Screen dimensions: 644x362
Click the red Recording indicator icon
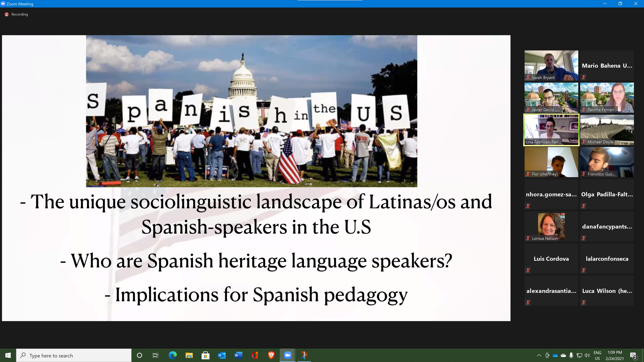(7, 14)
